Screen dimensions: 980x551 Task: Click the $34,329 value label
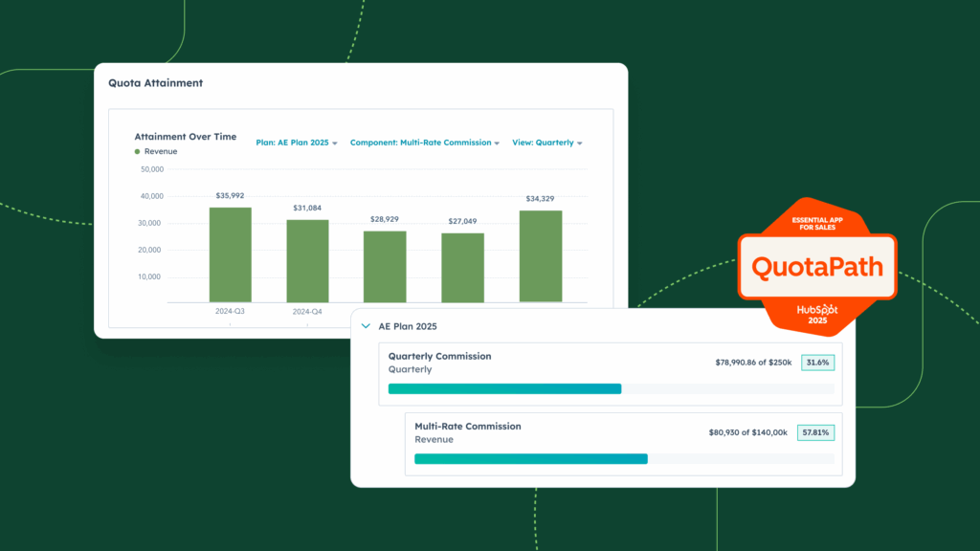coord(540,199)
